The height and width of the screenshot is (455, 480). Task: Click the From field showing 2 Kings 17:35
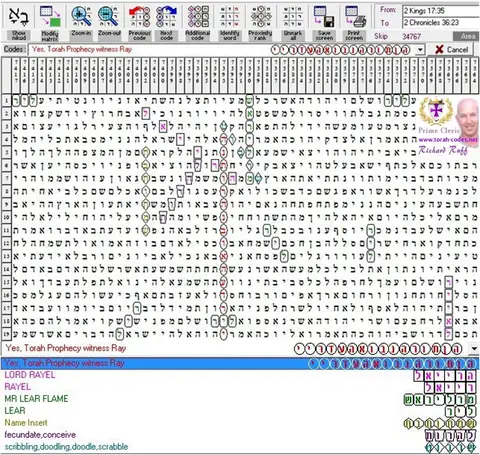point(441,11)
